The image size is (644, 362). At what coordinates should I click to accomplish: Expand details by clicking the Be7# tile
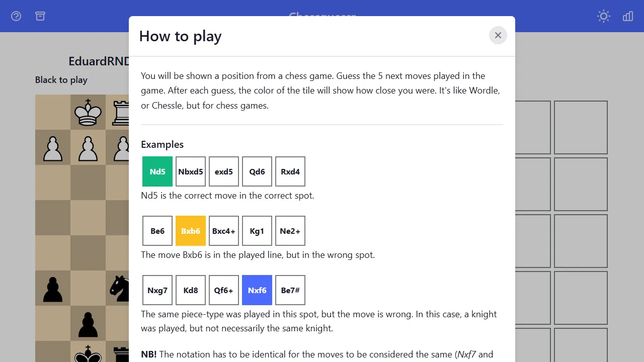290,290
